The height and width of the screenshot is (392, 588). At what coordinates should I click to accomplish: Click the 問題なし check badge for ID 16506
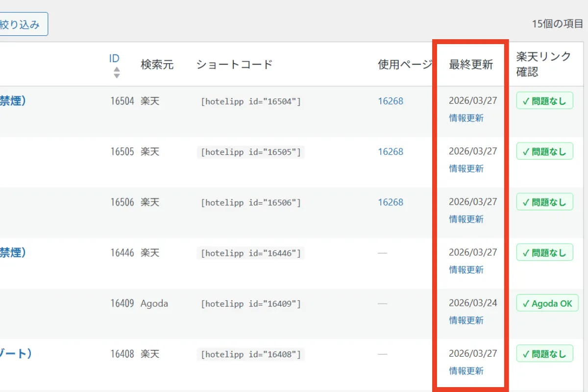point(544,201)
